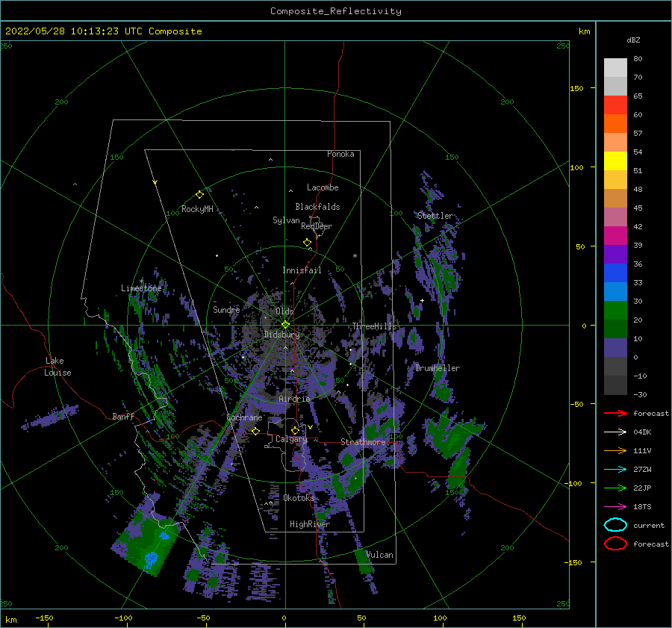This screenshot has width=672, height=628.
Task: Click the cyan 27ZW arrow in legend
Action: pyautogui.click(x=615, y=469)
